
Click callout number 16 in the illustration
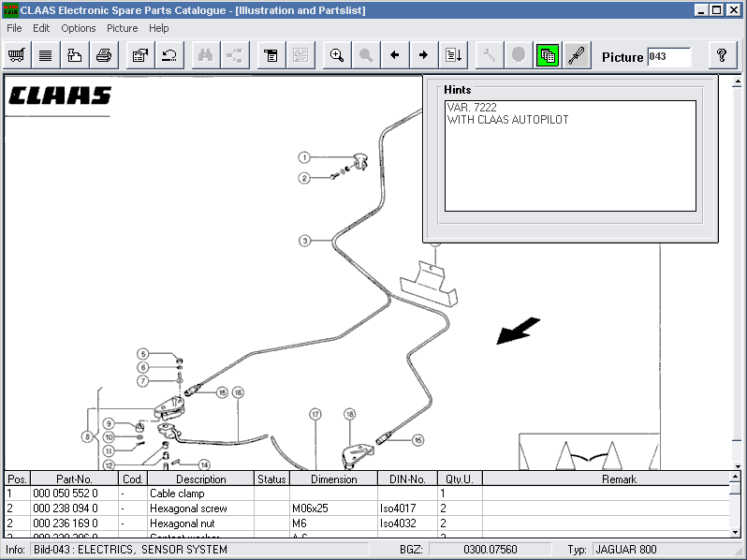click(238, 392)
